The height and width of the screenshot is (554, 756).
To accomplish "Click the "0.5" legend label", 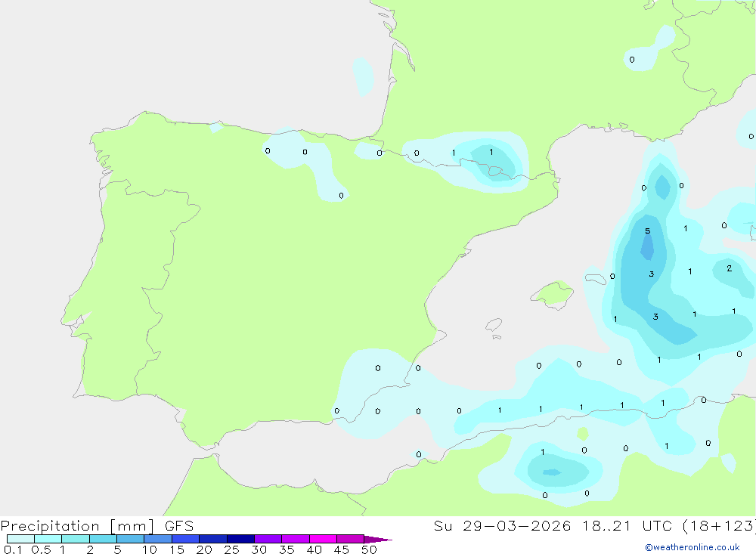I will 41,549.
